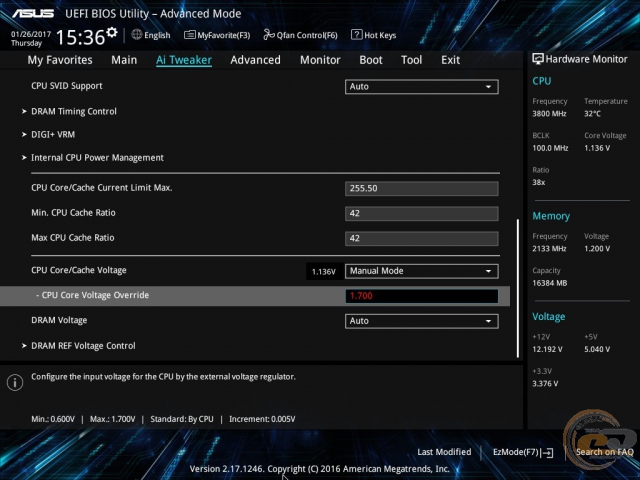This screenshot has width=640, height=480.
Task: Open the Monitor tab
Action: [x=320, y=60]
